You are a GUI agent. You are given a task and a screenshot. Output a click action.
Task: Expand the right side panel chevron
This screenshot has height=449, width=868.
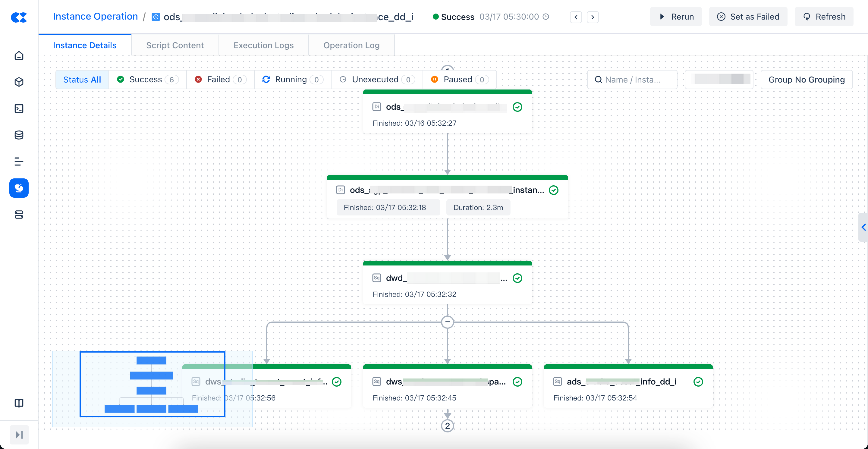click(863, 228)
